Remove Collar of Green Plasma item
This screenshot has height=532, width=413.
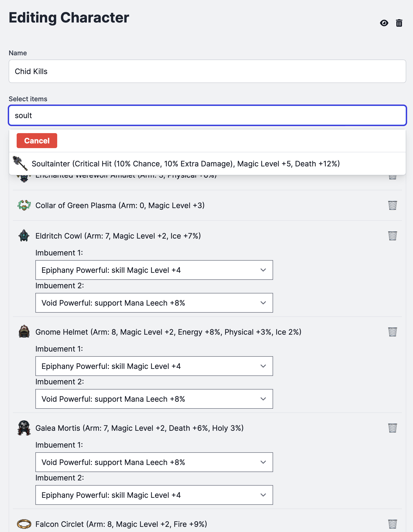tap(392, 205)
